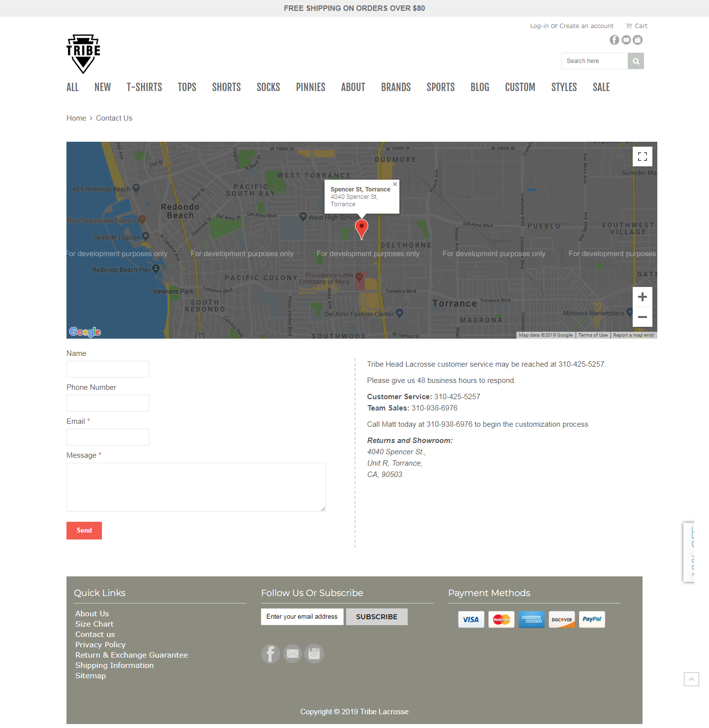Open the footer email envelope icon
The image size is (709, 728).
292,654
